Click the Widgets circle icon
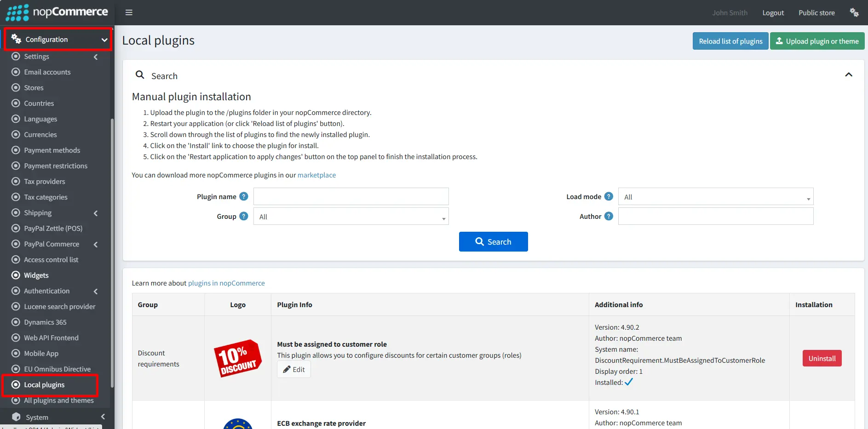The width and height of the screenshot is (868, 429). coord(16,275)
